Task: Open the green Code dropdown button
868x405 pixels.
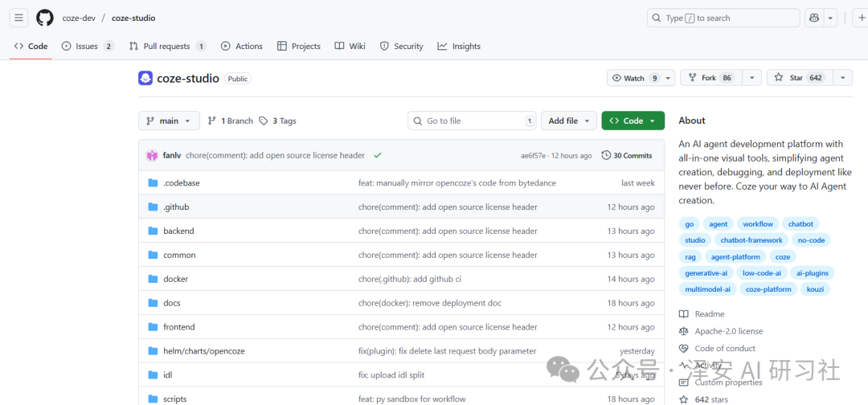Action: coord(633,121)
